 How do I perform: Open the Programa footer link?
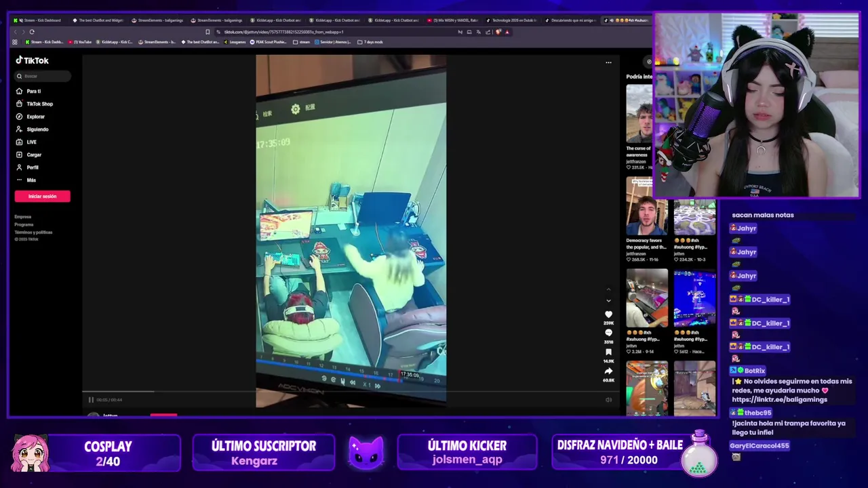[24, 224]
